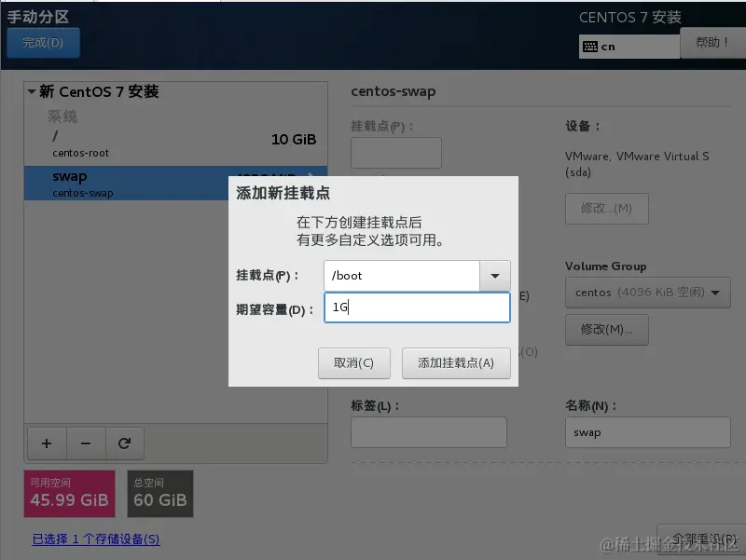Click the 完成(D) button
This screenshot has width=746, height=560.
pos(43,43)
